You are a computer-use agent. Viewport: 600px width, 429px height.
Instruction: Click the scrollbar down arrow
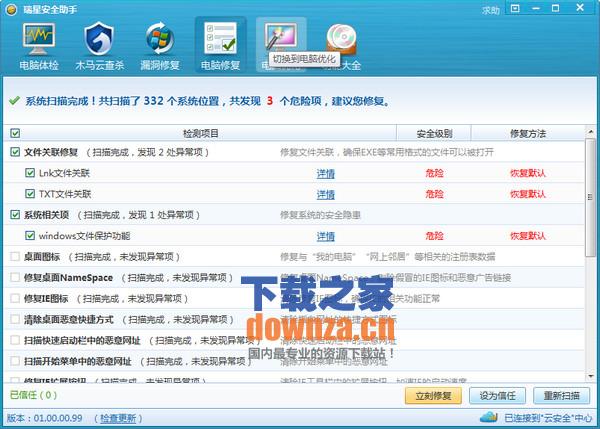click(x=590, y=376)
